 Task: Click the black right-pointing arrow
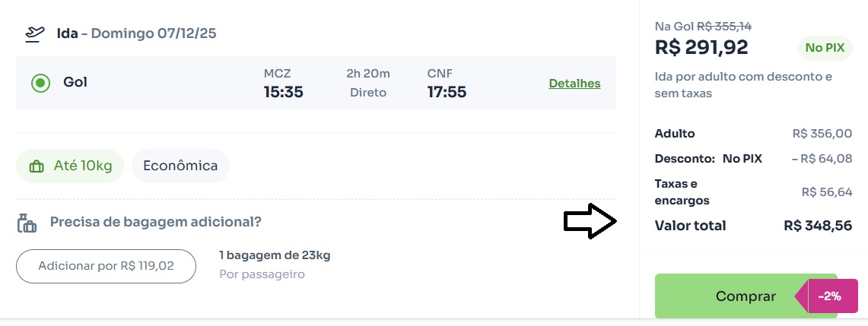(590, 222)
